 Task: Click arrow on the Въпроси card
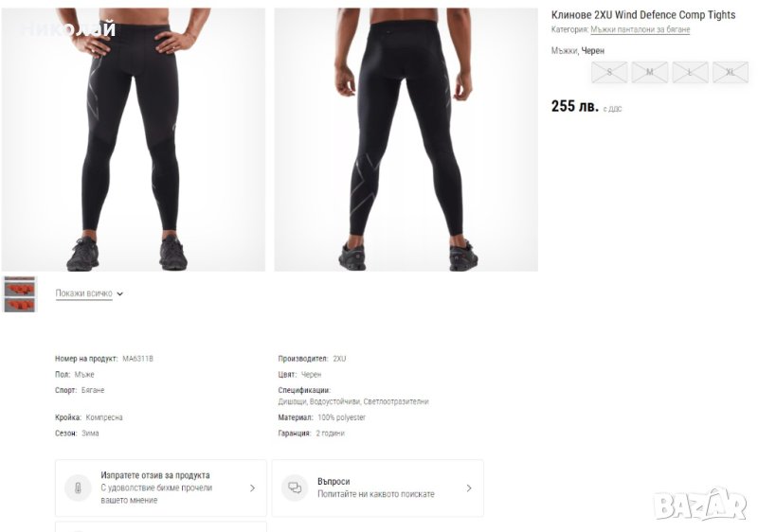(469, 488)
